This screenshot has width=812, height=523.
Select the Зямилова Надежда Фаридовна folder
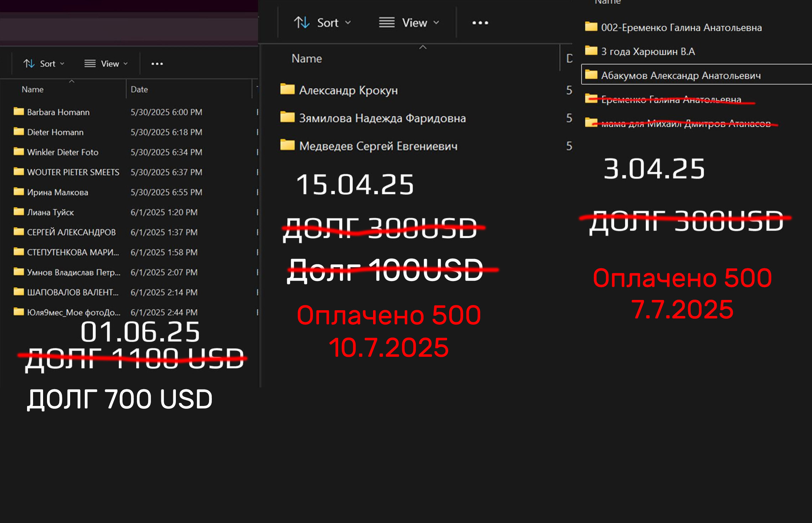[382, 118]
